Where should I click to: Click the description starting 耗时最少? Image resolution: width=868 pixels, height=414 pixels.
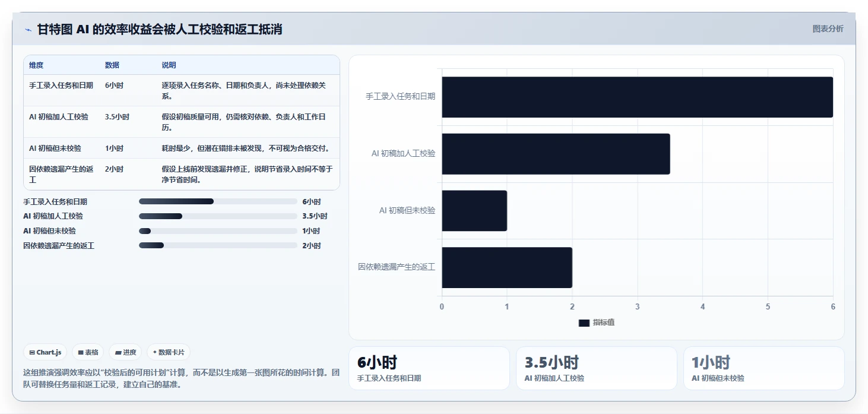[x=246, y=148]
